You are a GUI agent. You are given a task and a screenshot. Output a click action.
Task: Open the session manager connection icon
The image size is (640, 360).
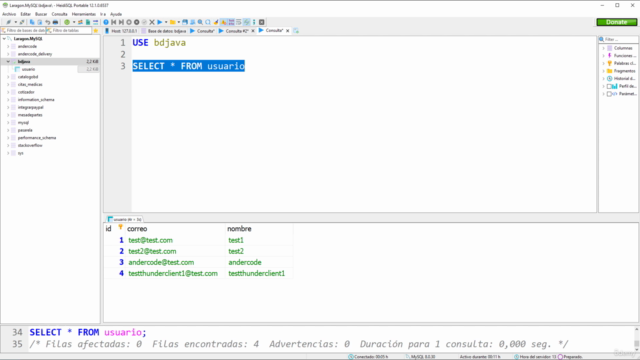coord(8,22)
